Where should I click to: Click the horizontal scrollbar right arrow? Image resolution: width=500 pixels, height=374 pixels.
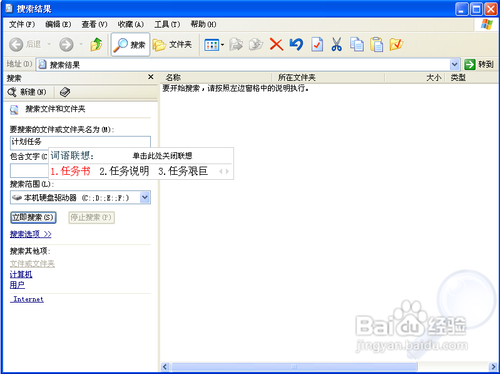point(493,367)
